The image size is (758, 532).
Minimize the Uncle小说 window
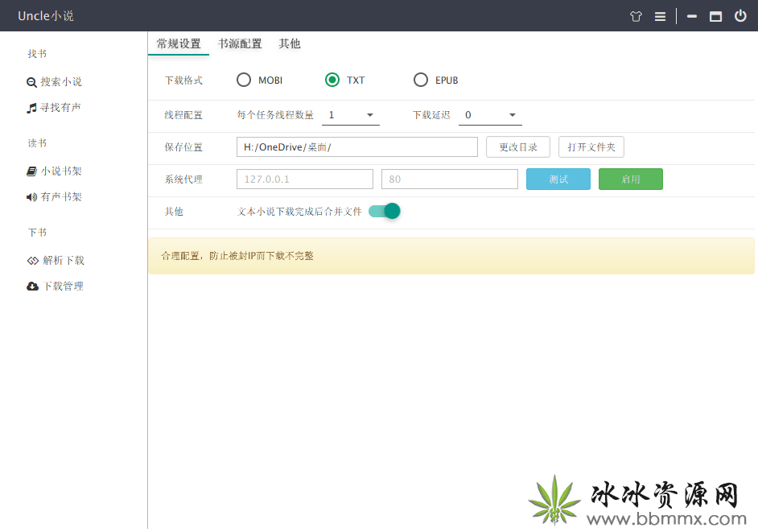point(692,16)
